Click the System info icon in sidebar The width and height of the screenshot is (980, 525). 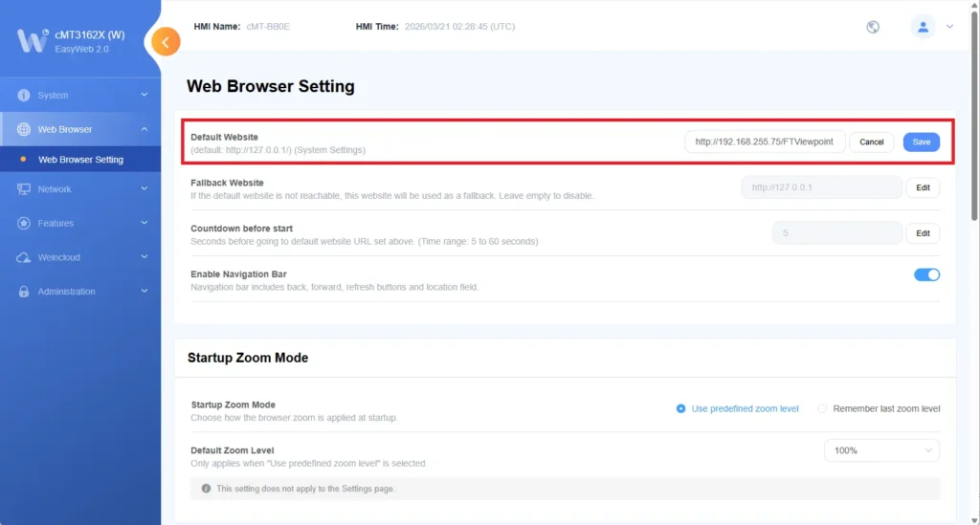pos(24,96)
